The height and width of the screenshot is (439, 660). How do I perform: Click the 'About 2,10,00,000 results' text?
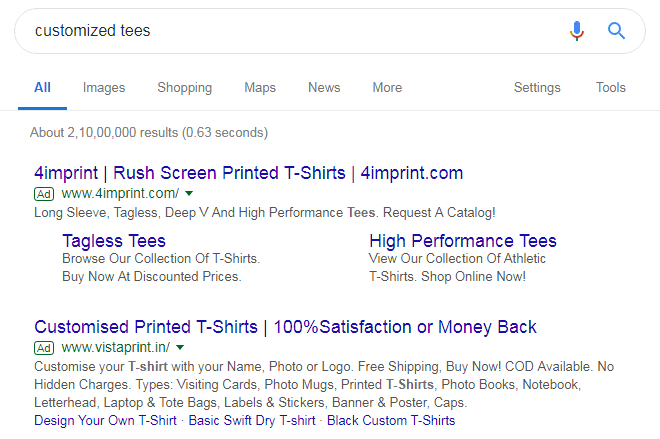click(149, 133)
